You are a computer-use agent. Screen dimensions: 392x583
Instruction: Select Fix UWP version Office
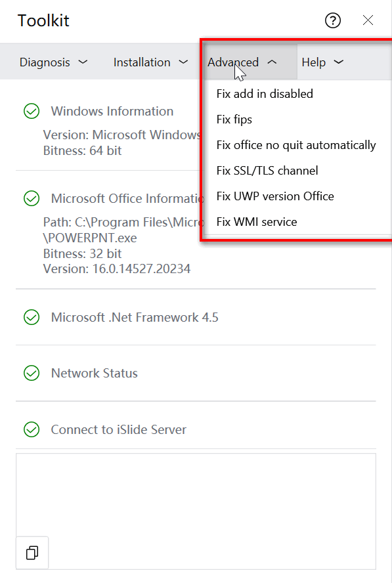click(275, 196)
